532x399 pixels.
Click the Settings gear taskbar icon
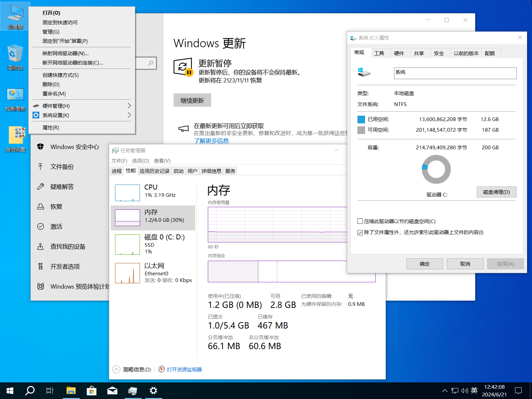(153, 391)
